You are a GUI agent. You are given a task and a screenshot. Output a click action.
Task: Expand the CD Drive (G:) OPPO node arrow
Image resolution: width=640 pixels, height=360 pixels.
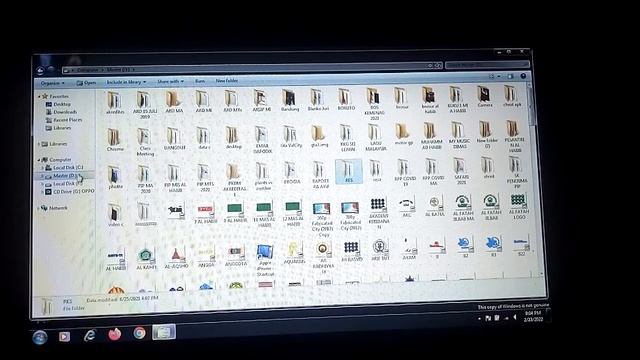point(42,191)
